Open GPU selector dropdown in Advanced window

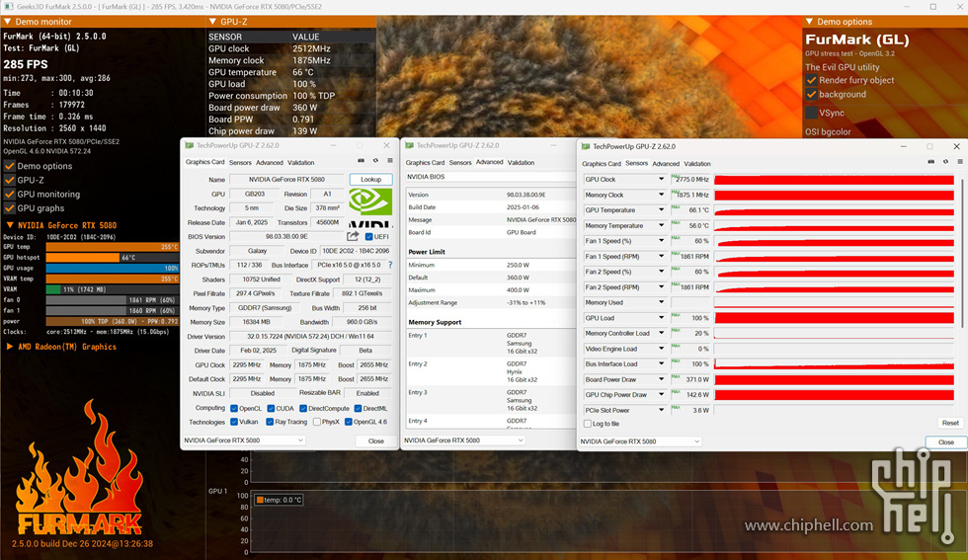coord(464,440)
